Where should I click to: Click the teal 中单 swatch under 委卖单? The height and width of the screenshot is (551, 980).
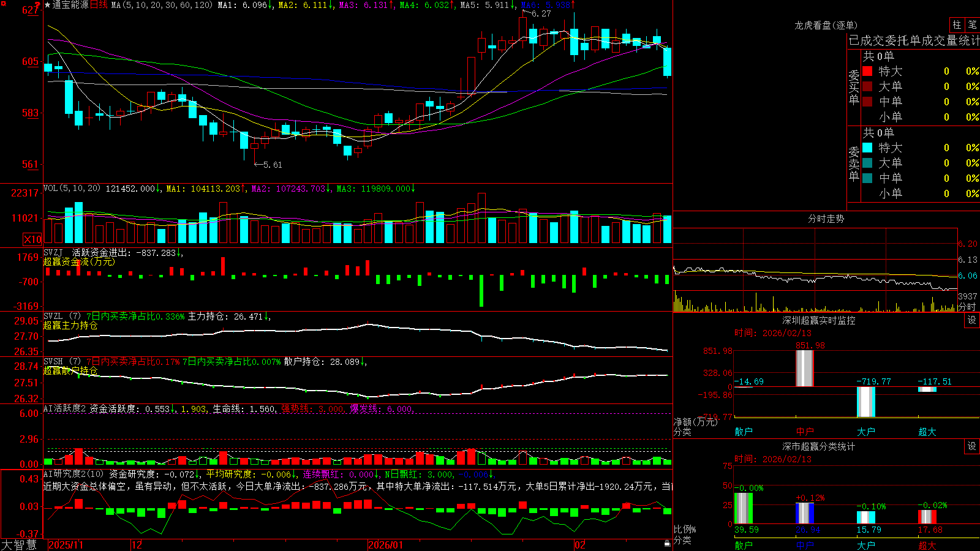867,178
